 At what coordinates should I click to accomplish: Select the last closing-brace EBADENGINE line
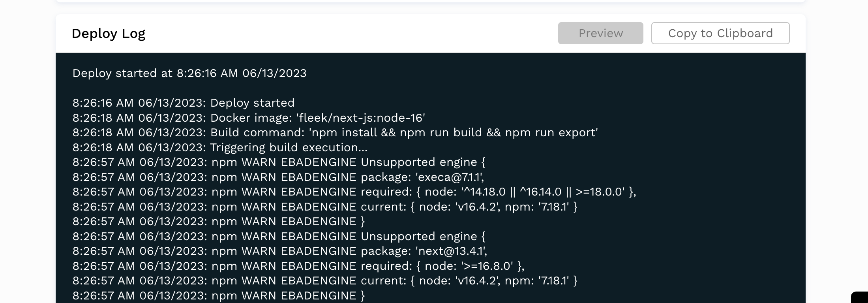pos(219,296)
